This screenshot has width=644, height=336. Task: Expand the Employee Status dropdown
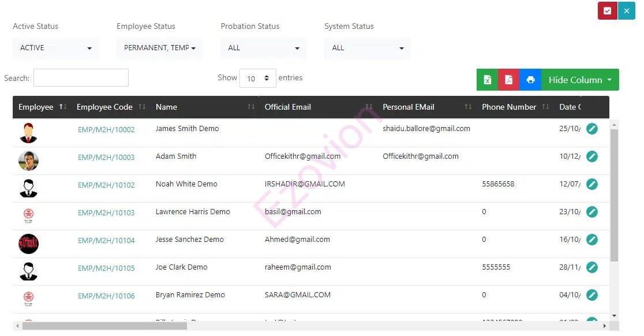click(x=159, y=48)
